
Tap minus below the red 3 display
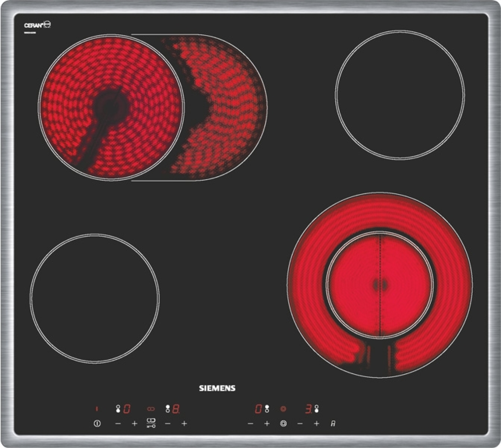(300, 423)
